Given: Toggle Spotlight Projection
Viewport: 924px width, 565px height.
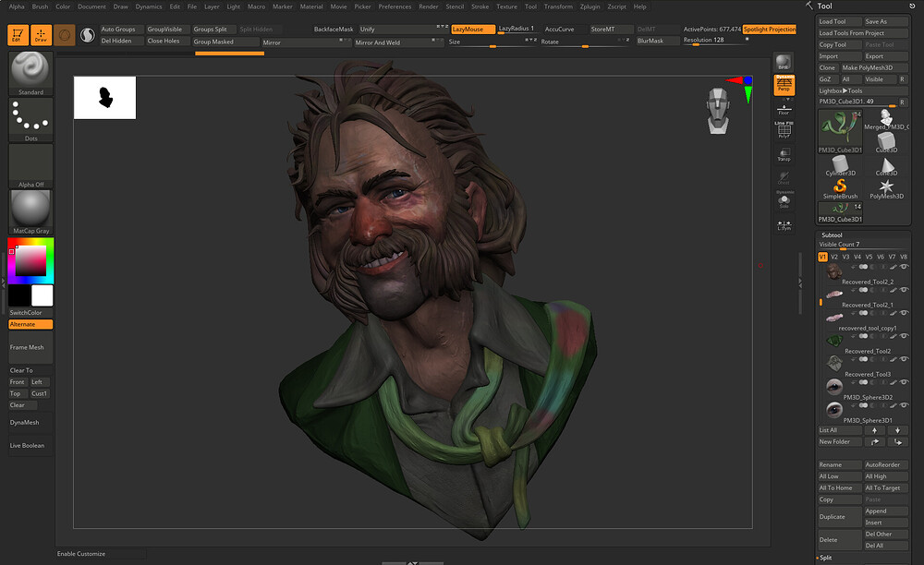Looking at the screenshot, I should 769,29.
